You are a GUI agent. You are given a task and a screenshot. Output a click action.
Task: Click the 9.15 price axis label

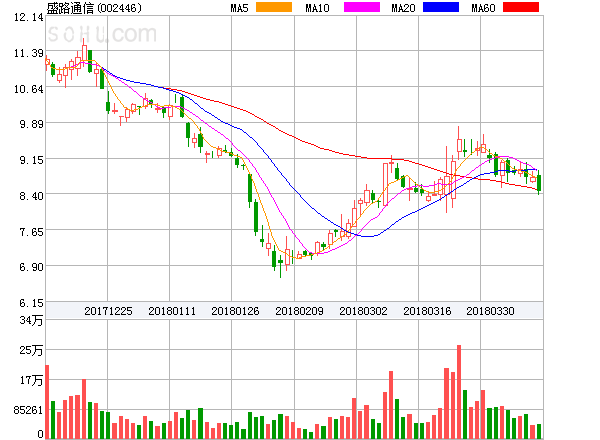click(x=31, y=160)
